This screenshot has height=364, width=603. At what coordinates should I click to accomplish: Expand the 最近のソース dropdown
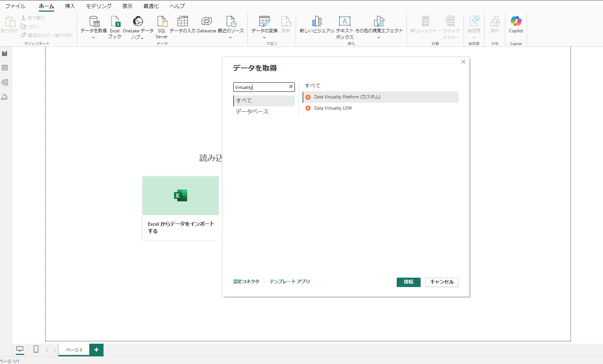[x=230, y=37]
